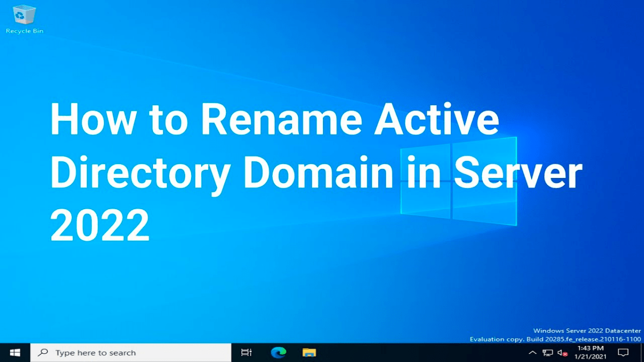Image resolution: width=644 pixels, height=362 pixels.
Task: Click the 1:43 PM taskbar clock
Action: (x=590, y=349)
